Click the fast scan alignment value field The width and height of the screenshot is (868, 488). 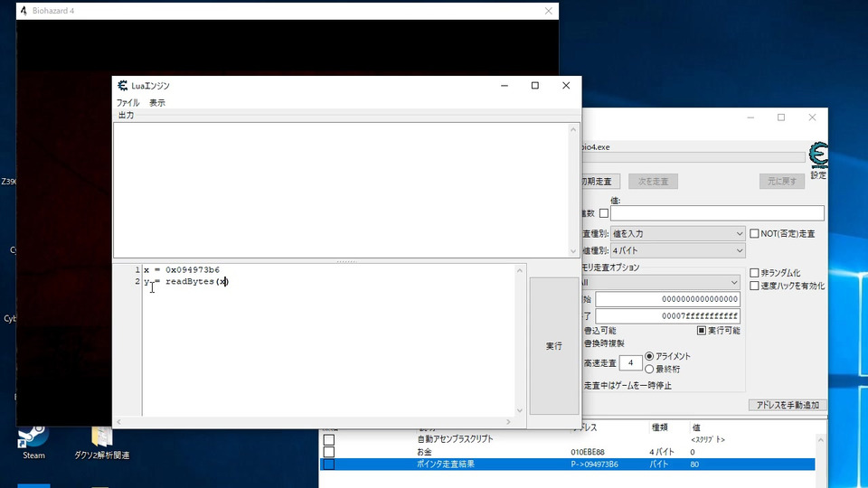coord(630,363)
